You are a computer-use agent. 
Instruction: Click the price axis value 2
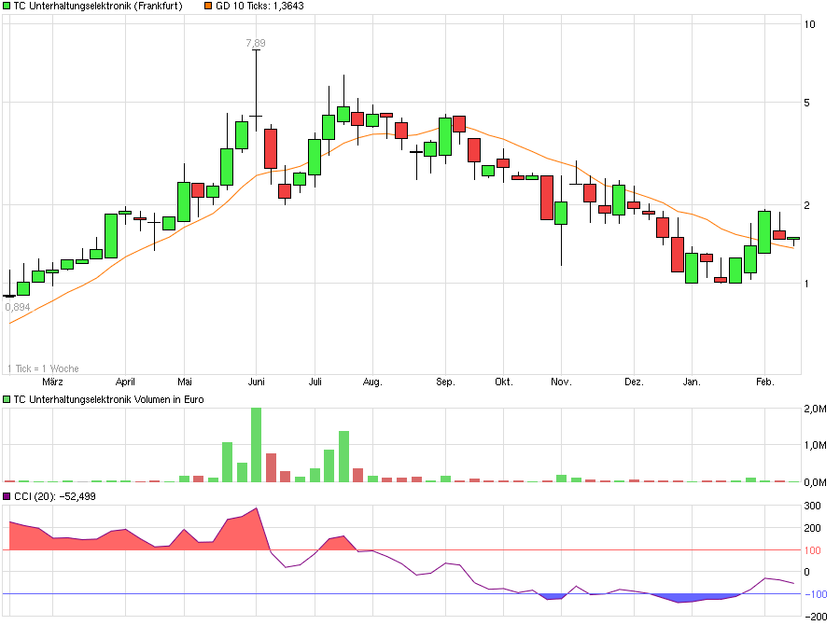coord(806,205)
